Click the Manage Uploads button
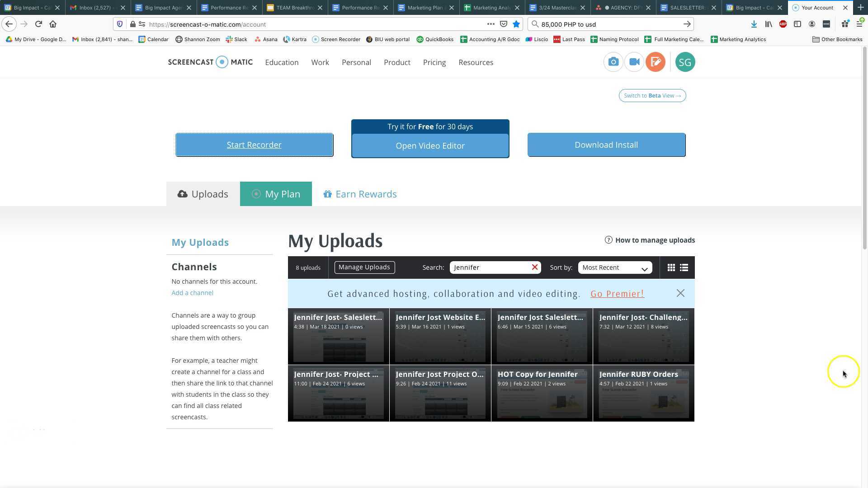The height and width of the screenshot is (488, 868). tap(364, 267)
